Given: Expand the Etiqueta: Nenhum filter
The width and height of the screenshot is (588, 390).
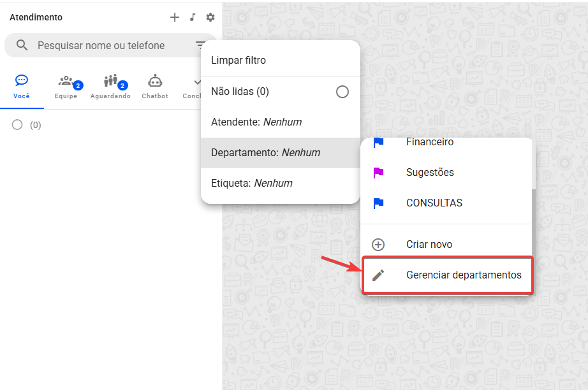Looking at the screenshot, I should tap(281, 183).
